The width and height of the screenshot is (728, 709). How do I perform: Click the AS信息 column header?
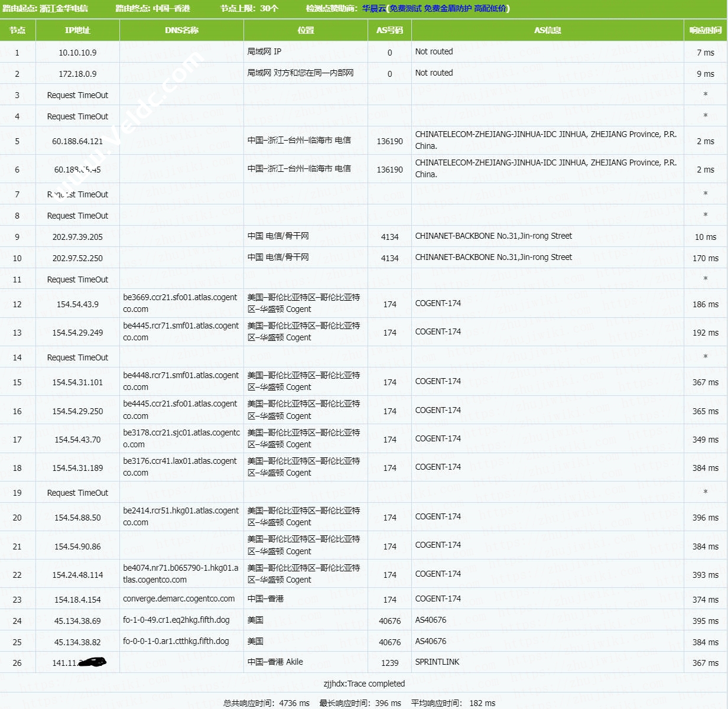pos(547,30)
